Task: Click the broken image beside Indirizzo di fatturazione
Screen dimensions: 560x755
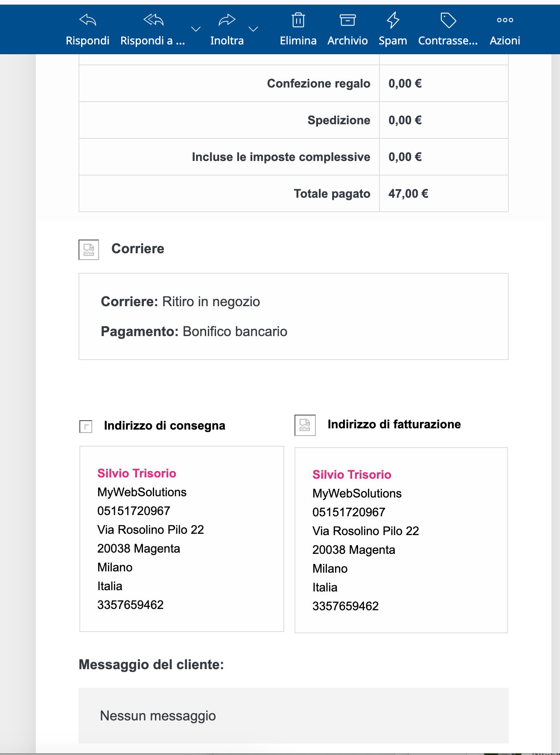Action: pyautogui.click(x=305, y=425)
